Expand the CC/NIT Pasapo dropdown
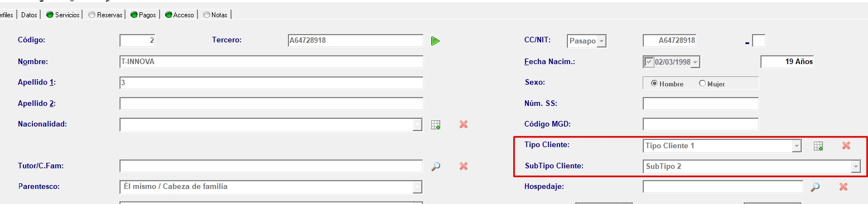This screenshot has width=868, height=204. (x=601, y=41)
